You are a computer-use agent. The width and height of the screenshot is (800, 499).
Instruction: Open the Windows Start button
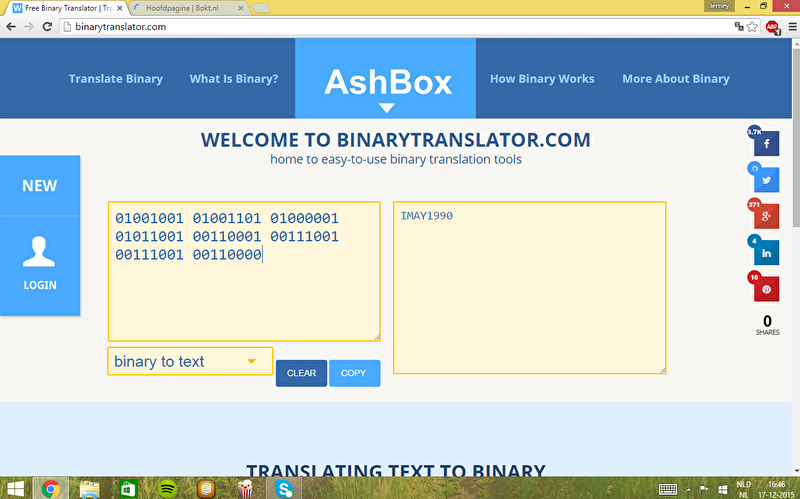point(15,489)
